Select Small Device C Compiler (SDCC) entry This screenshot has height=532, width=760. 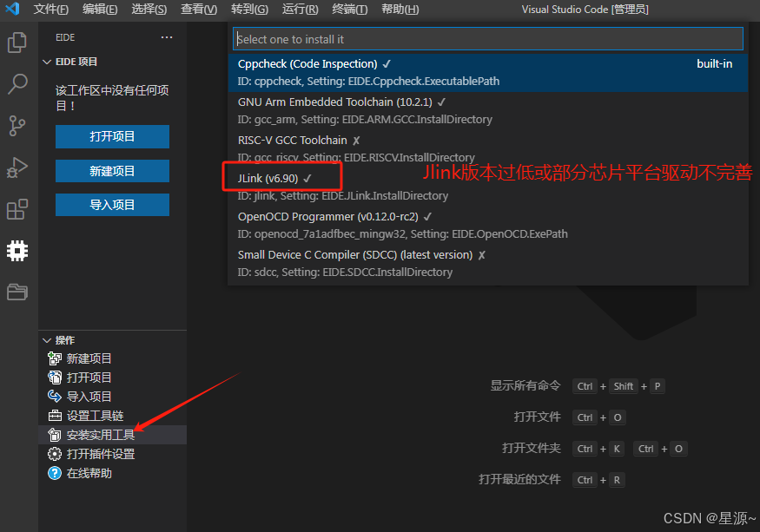point(488,264)
